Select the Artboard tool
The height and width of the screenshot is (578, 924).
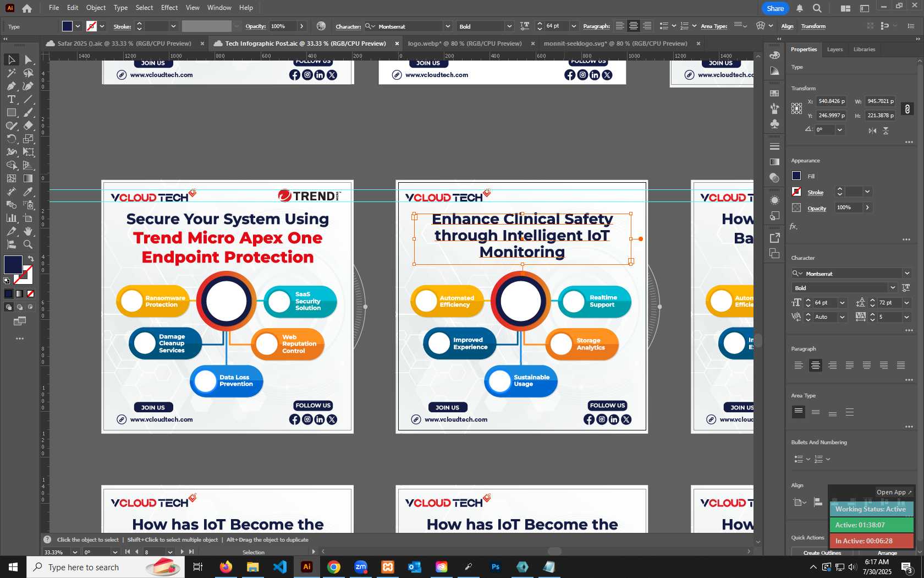[x=29, y=218]
